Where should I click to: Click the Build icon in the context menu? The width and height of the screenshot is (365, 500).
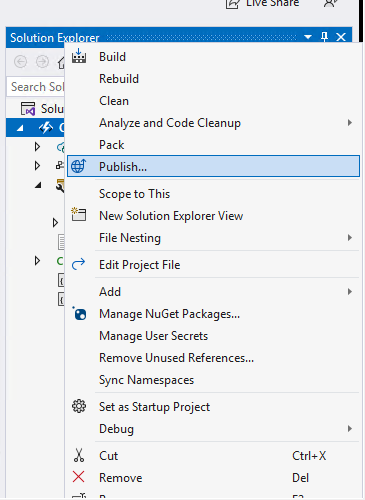pos(79,56)
